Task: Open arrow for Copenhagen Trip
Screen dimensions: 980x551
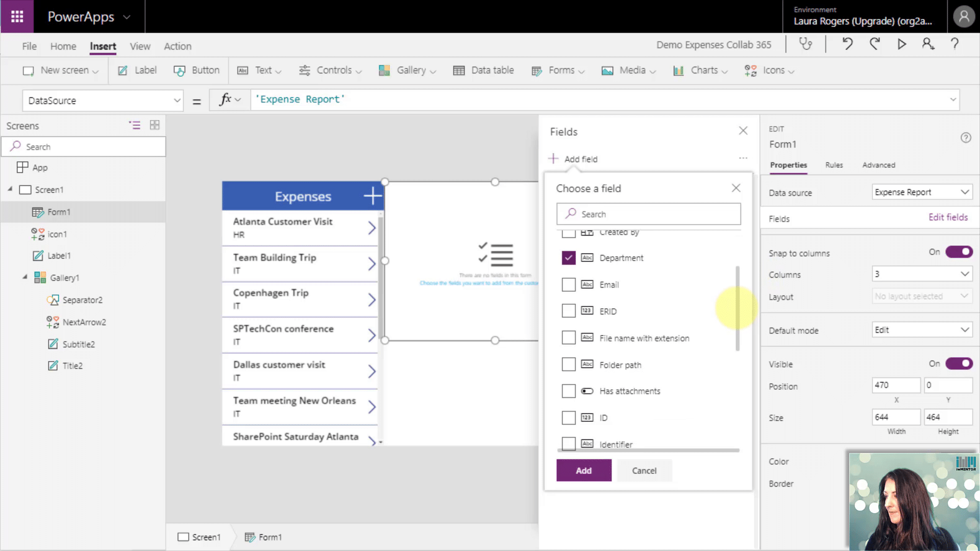Action: (372, 299)
